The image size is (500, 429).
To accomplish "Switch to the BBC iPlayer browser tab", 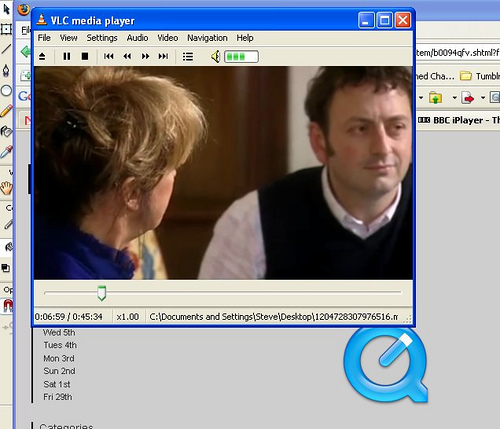I will click(459, 120).
